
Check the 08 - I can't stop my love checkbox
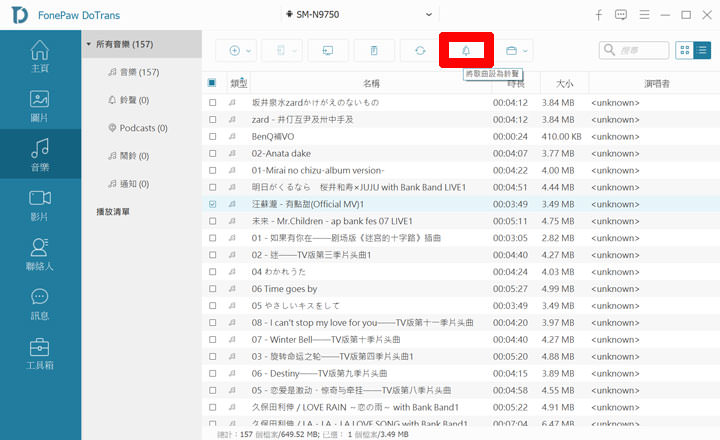tap(212, 322)
